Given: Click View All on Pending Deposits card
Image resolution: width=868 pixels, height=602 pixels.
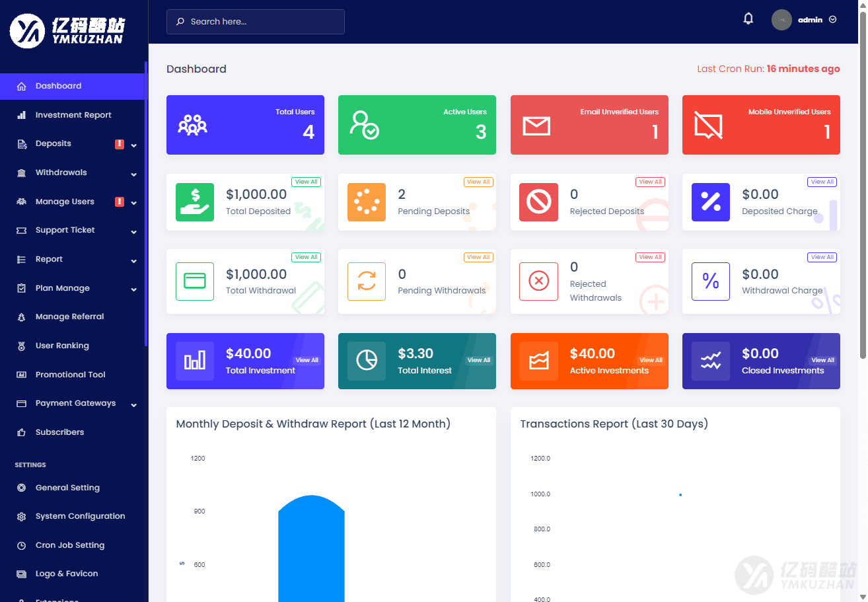Looking at the screenshot, I should click(478, 182).
